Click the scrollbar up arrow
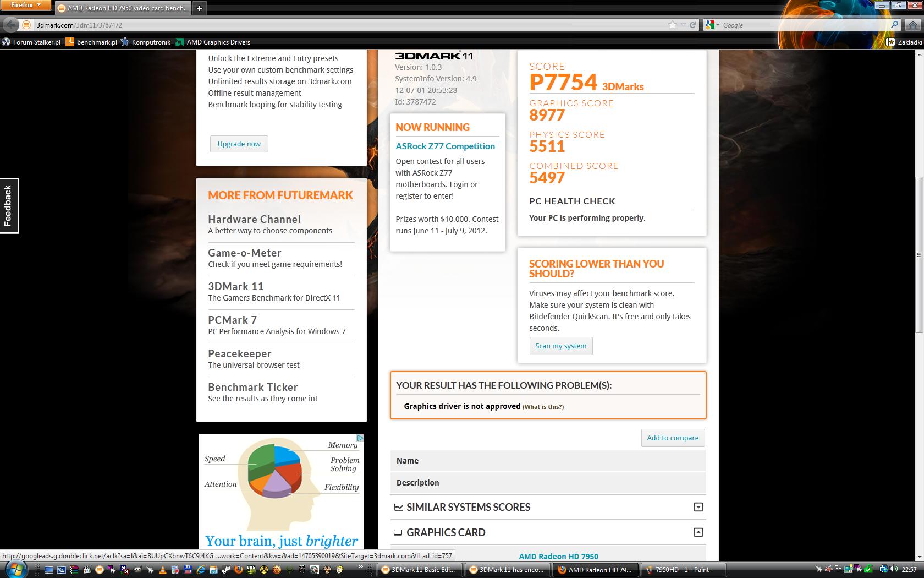 click(x=919, y=54)
